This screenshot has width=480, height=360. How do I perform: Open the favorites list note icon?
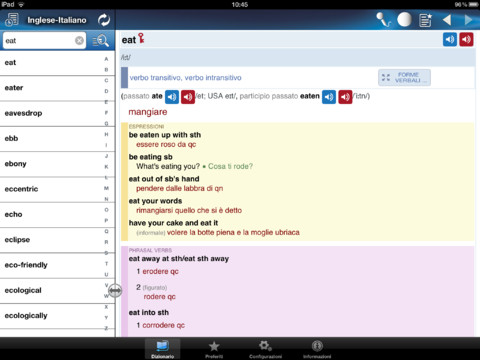coord(425,20)
